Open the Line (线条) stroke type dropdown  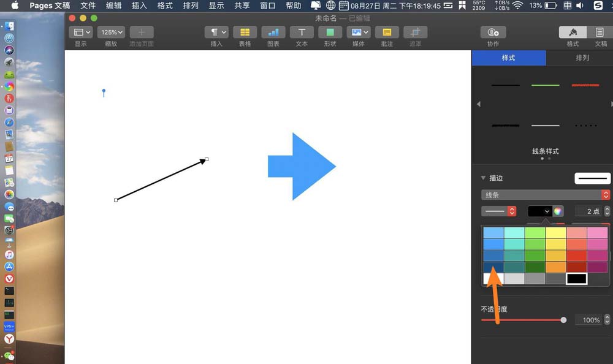click(x=546, y=195)
